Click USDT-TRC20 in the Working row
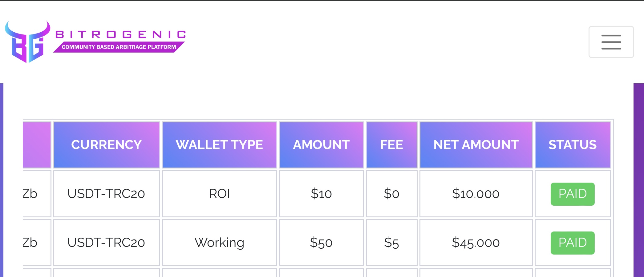The width and height of the screenshot is (644, 277). pyautogui.click(x=106, y=243)
